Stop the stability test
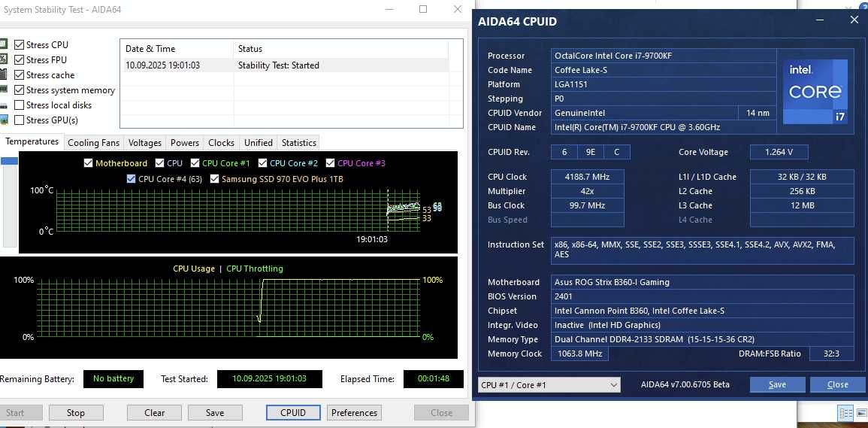This screenshot has height=428, width=868. (x=76, y=412)
